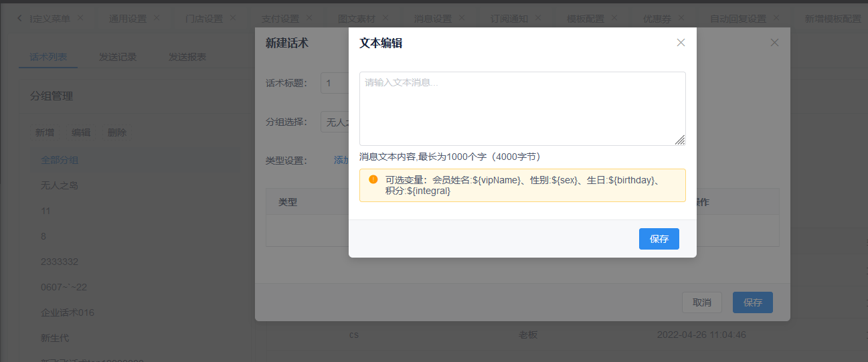Image resolution: width=868 pixels, height=362 pixels.
Task: Close the 消息设置 tab with its ×
Action: [x=462, y=18]
